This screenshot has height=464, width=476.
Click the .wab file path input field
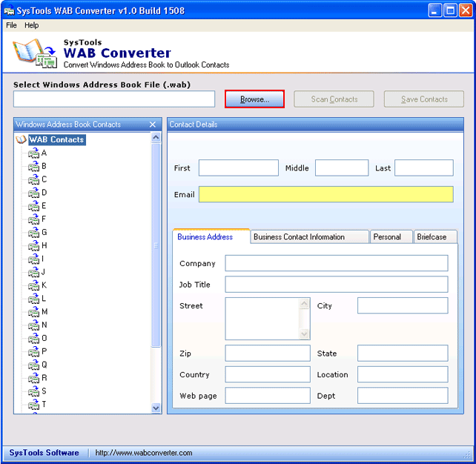(x=114, y=99)
